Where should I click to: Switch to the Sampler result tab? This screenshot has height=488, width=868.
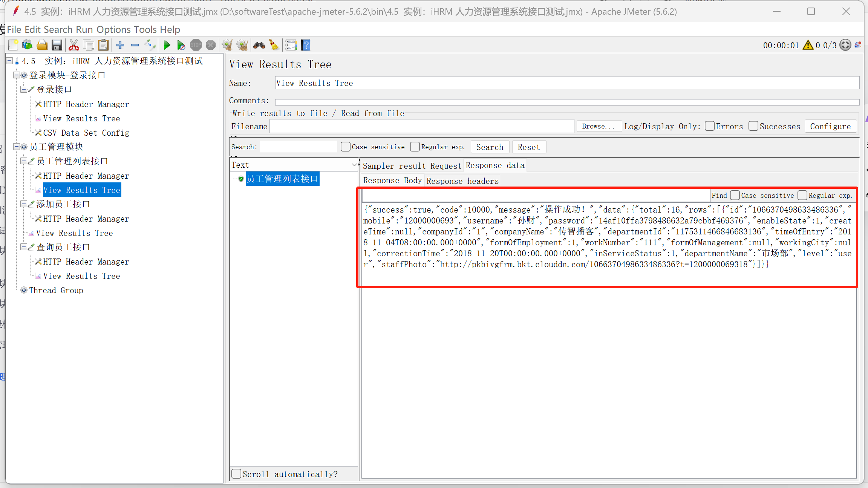(x=394, y=166)
